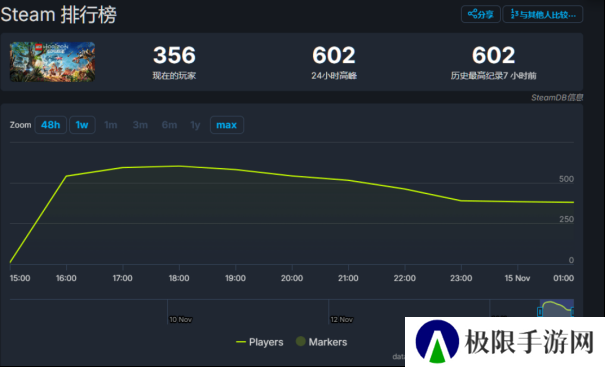Open the LEGO Horizon game thumbnail
Viewport: 605px width, 367px height.
click(52, 62)
